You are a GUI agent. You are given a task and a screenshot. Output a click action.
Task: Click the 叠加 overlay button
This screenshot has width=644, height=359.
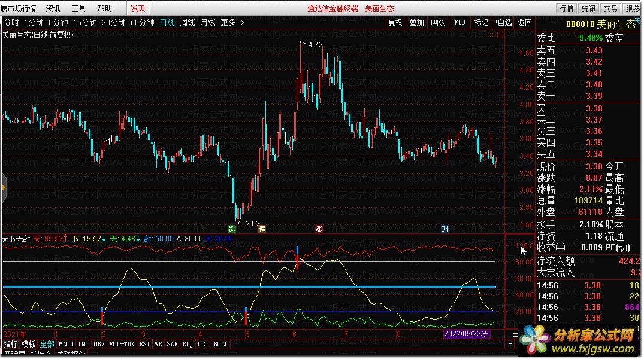click(416, 22)
